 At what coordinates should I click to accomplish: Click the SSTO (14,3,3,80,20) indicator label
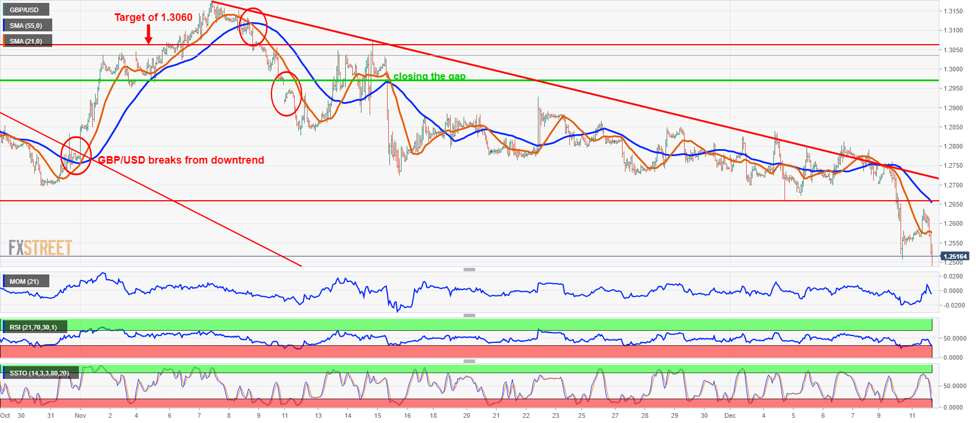[39, 373]
